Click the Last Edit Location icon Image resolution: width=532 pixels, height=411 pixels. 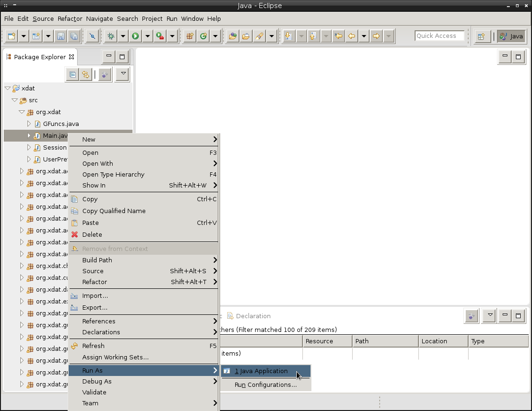(338, 36)
